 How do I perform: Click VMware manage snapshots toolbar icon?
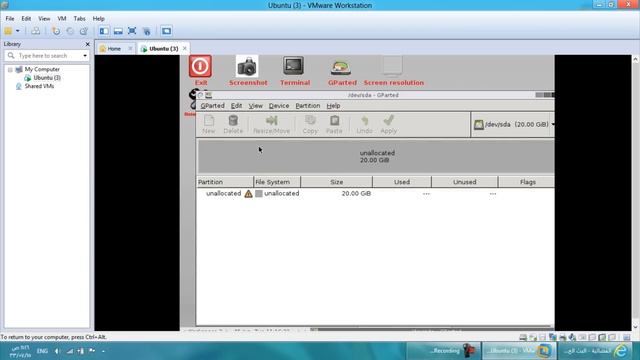84,31
